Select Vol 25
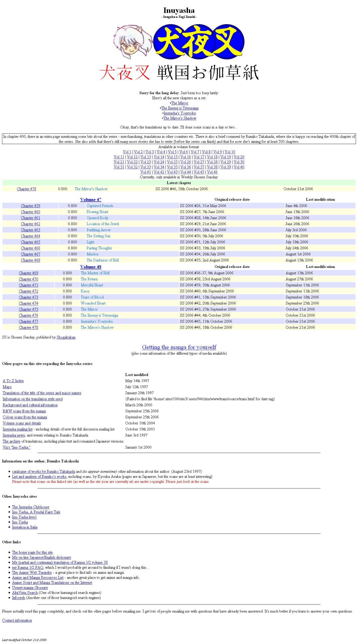Viewport: 358px width, 644px height. (x=172, y=162)
